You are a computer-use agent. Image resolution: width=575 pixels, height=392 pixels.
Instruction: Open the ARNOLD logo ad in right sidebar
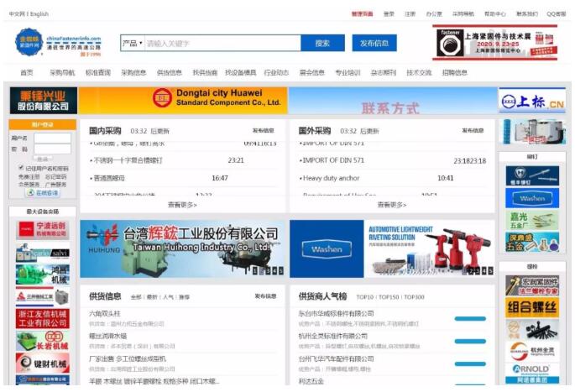pos(532,373)
